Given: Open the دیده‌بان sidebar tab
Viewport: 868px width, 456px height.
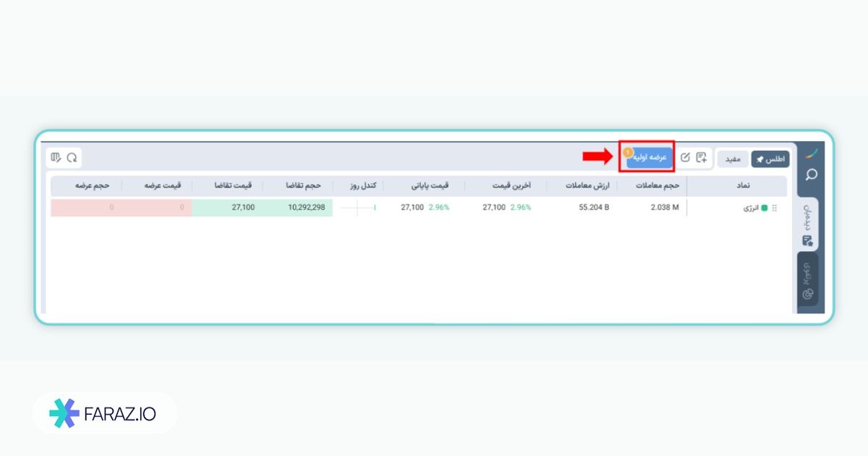Looking at the screenshot, I should [x=808, y=224].
